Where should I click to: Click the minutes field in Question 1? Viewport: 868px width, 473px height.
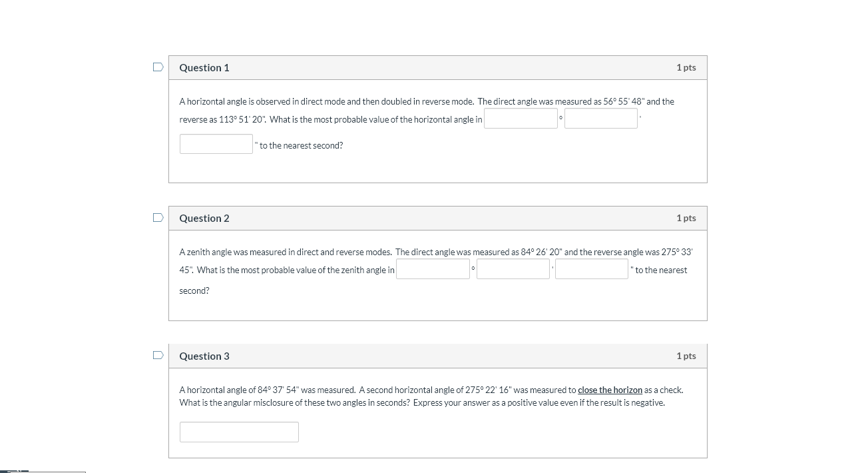[601, 119]
